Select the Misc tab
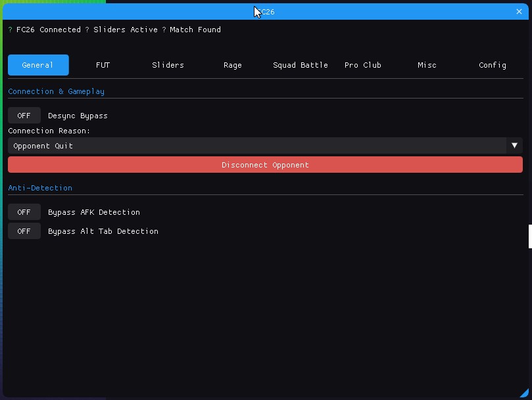The width and height of the screenshot is (532, 400). [427, 65]
